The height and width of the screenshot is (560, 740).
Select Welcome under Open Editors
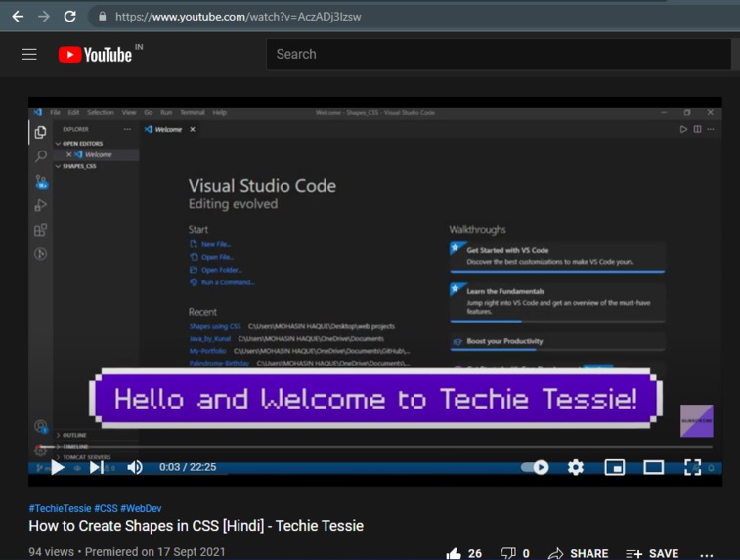[98, 154]
